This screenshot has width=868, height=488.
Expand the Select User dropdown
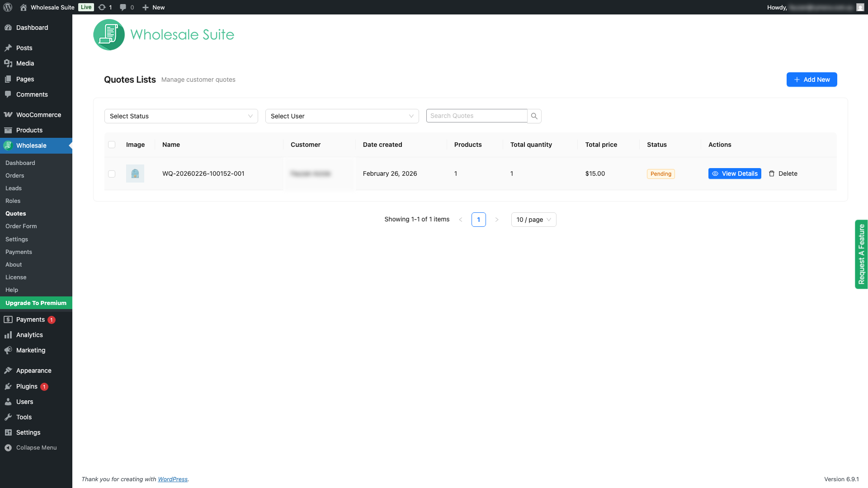tap(342, 116)
